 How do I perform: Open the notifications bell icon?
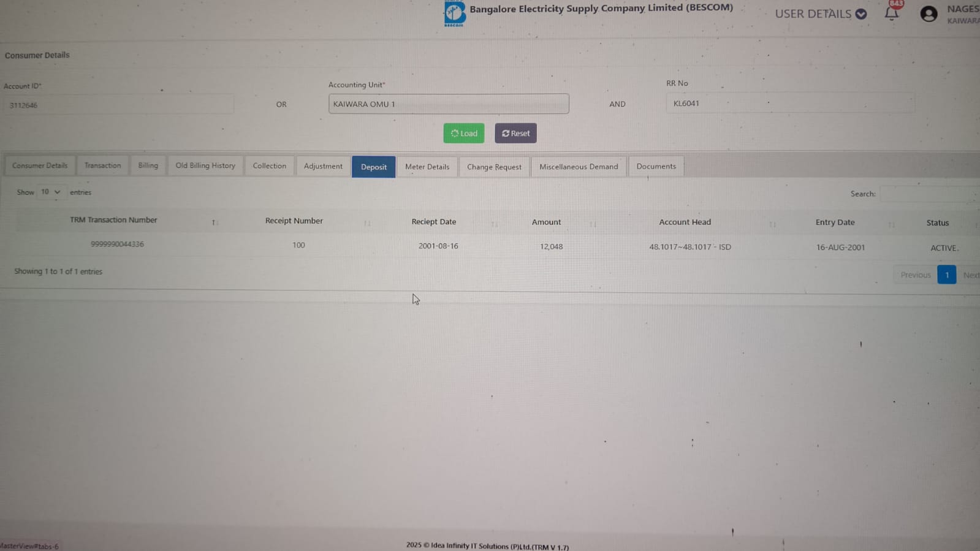tap(892, 13)
